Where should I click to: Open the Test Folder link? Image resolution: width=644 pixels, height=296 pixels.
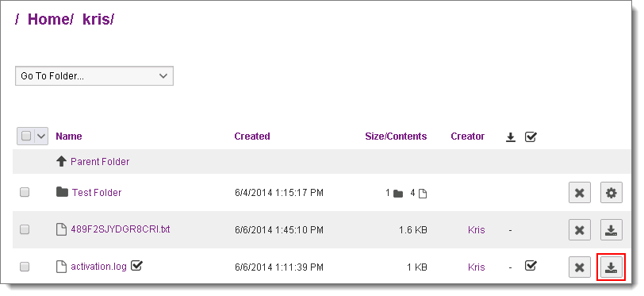[97, 192]
